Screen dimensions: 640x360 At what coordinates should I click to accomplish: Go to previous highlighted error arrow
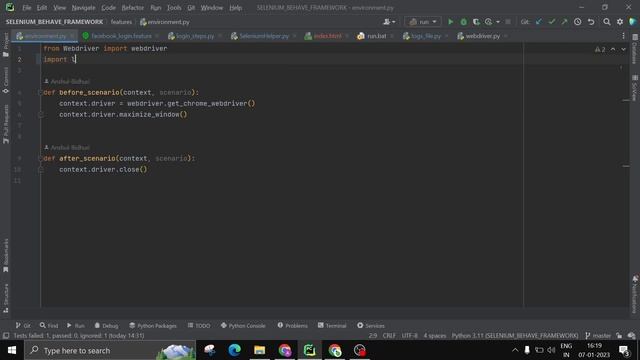[613, 49]
